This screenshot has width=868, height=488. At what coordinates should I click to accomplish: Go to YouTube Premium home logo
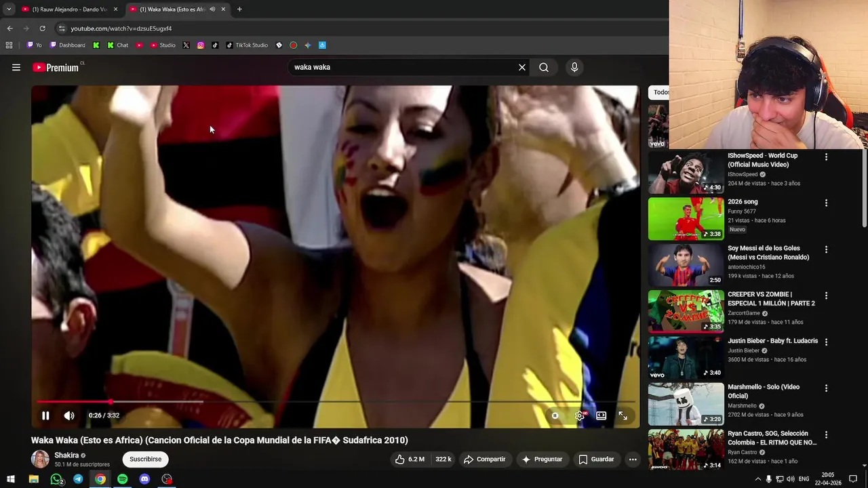click(x=56, y=67)
